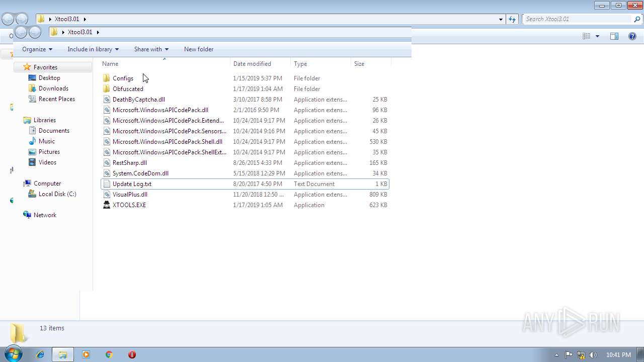Image resolution: width=644 pixels, height=362 pixels.
Task: Open Recent Places in navigation pane
Action: click(x=57, y=99)
